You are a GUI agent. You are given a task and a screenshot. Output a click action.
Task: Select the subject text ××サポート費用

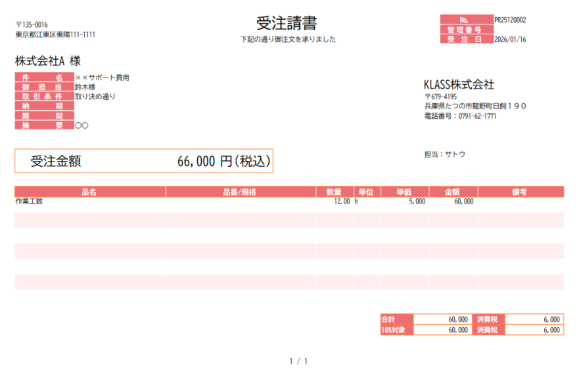coord(102,77)
